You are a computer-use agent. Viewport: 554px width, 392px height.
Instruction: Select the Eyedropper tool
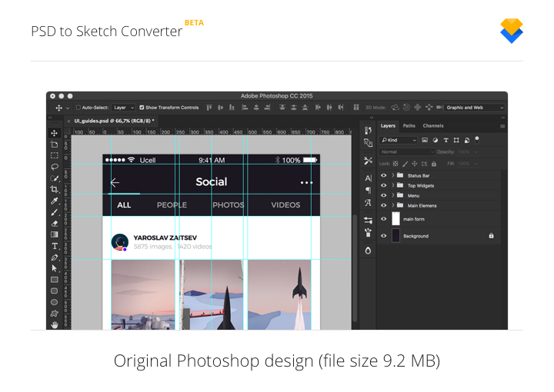point(54,201)
